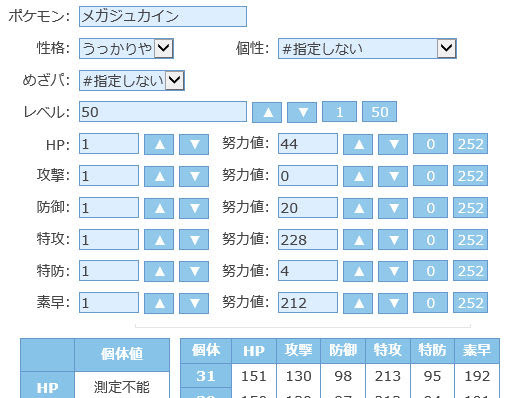Click the 素早 stat input field
Image resolution: width=512 pixels, height=398 pixels.
click(x=109, y=303)
